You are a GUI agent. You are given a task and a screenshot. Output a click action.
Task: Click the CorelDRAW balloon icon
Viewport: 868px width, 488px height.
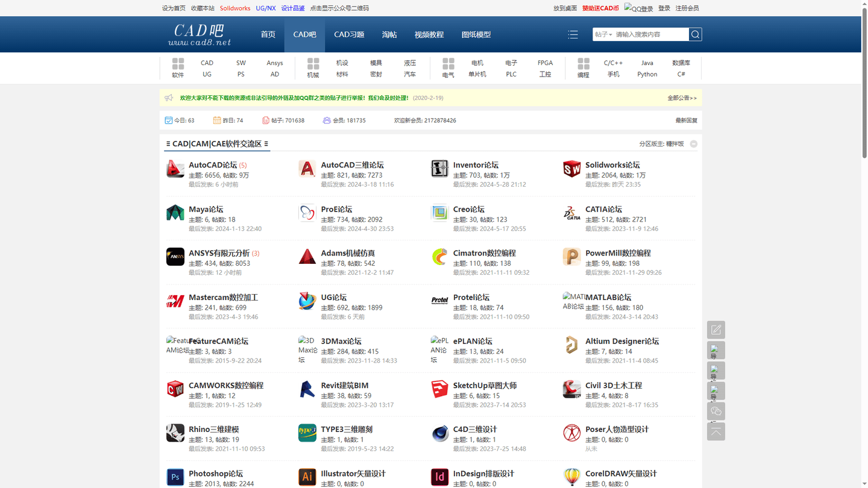(x=571, y=477)
